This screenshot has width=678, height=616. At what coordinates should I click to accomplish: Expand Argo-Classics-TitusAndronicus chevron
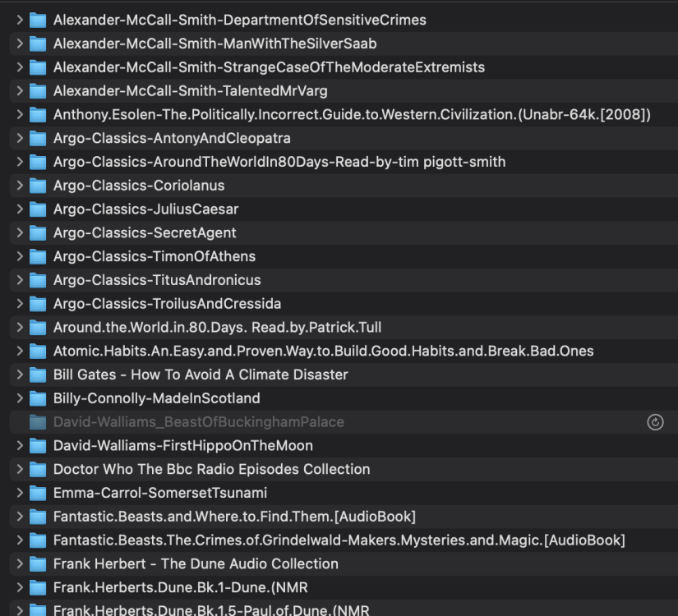[20, 280]
